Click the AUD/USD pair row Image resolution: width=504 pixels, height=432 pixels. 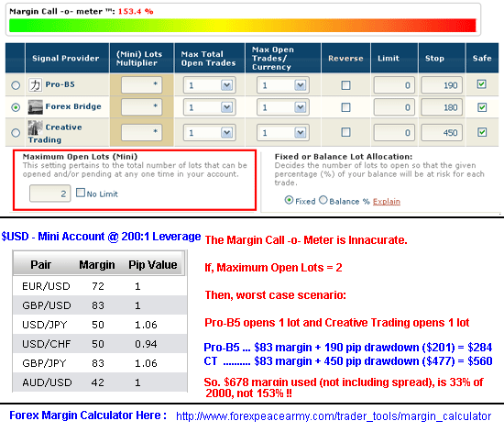[x=100, y=382]
